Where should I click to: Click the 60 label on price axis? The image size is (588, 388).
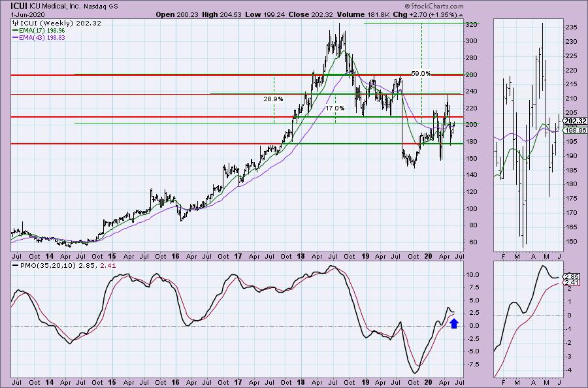473,242
